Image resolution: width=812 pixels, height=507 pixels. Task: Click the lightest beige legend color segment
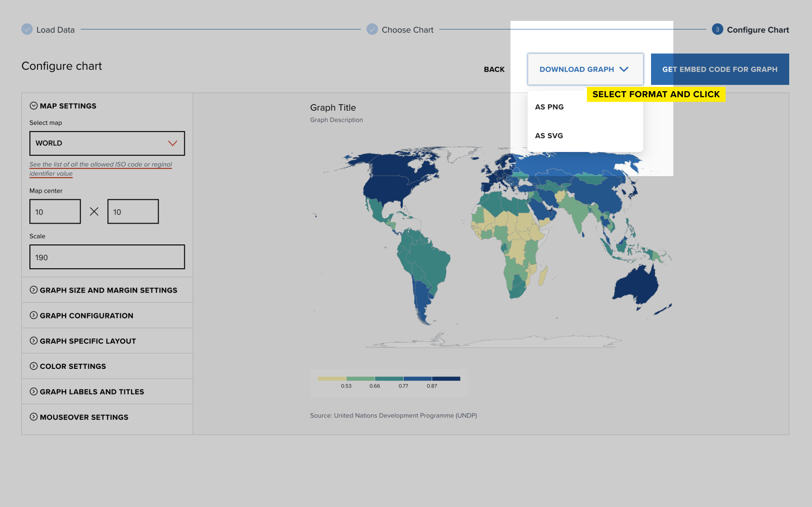coord(332,379)
